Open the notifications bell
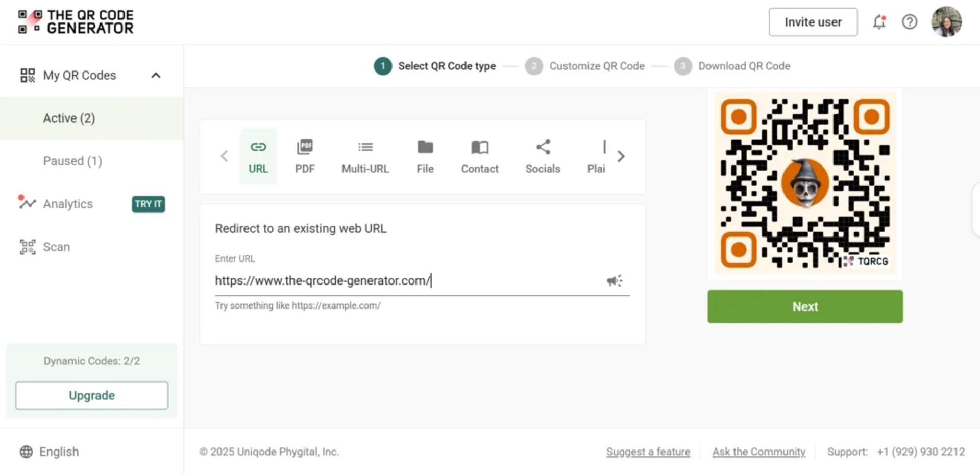The image size is (980, 474). (879, 22)
